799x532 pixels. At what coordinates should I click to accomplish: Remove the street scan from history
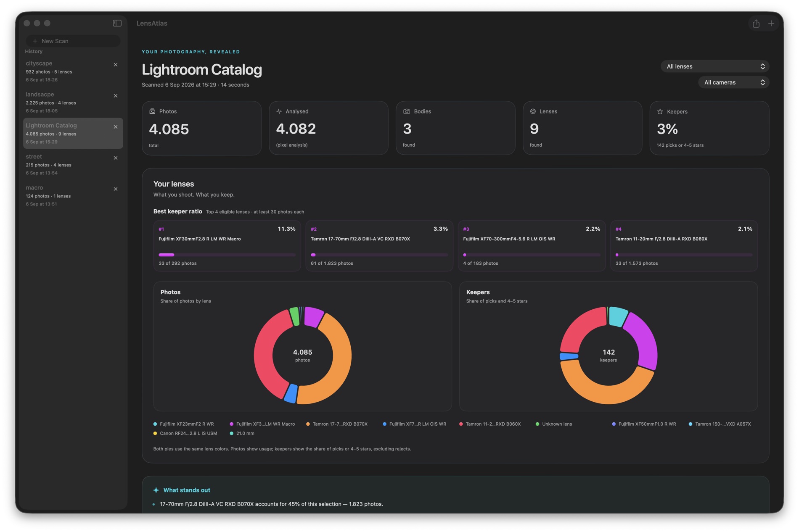[116, 158]
